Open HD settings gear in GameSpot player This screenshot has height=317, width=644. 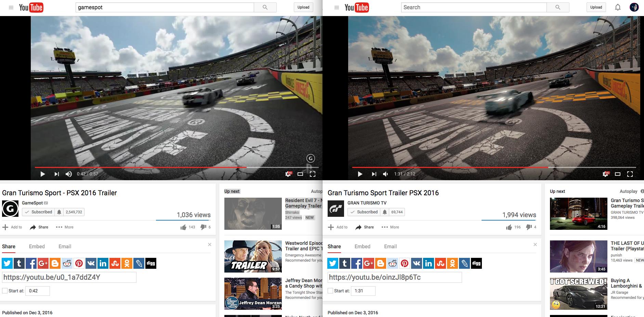tap(289, 174)
